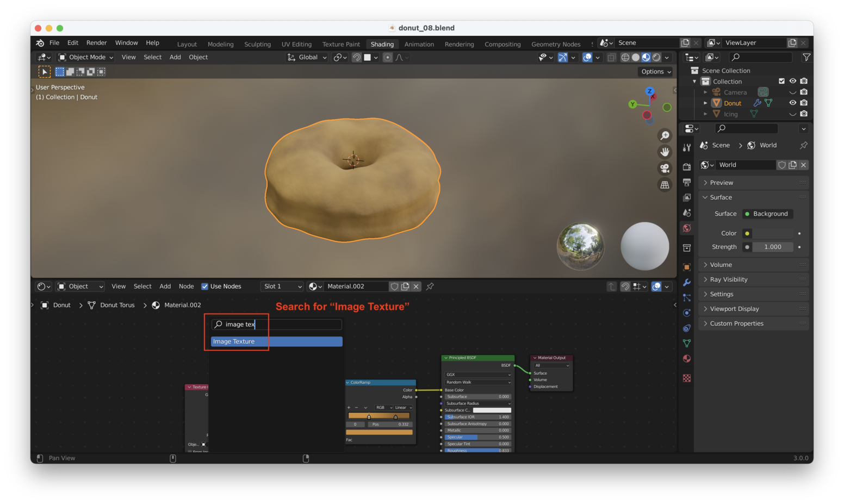Viewport: 844px width, 504px height.
Task: Toggle Camera visibility in the outliner
Action: coord(793,92)
